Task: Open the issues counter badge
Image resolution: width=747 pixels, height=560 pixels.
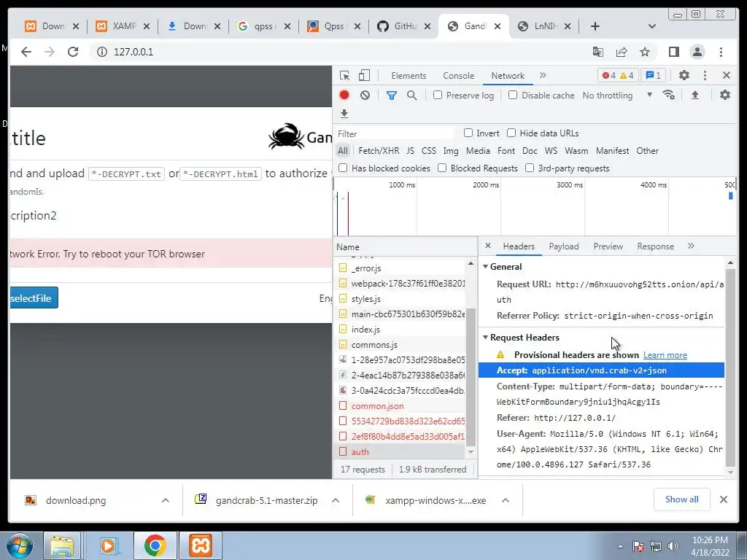Action: [653, 75]
